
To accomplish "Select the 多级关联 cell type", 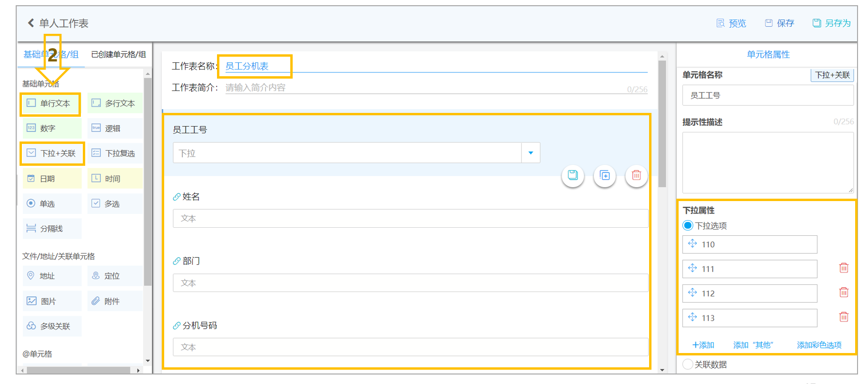I will (52, 326).
